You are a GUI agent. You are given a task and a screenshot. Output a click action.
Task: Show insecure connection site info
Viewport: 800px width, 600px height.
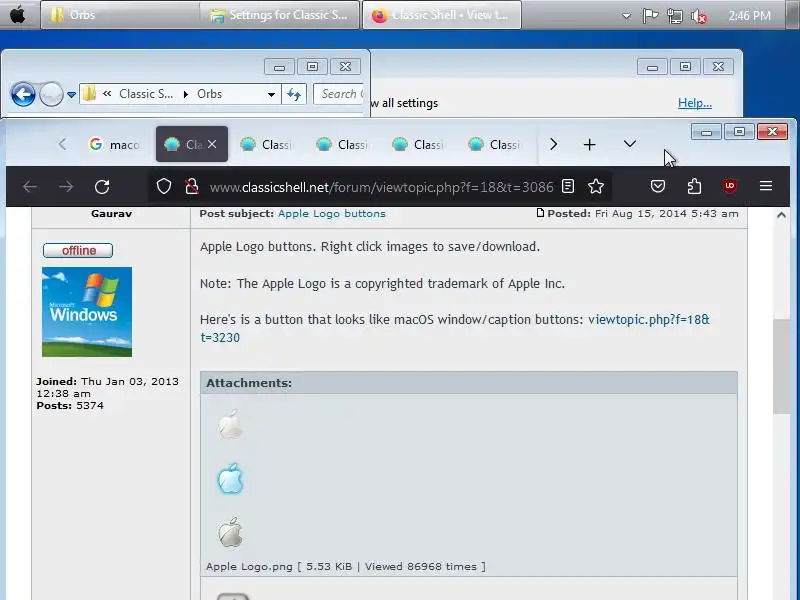pos(192,187)
